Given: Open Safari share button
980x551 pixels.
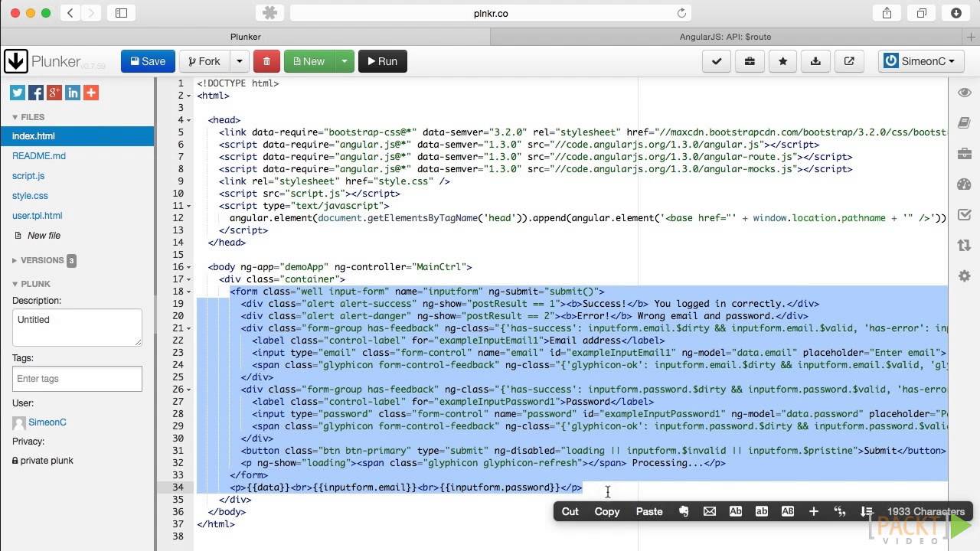Looking at the screenshot, I should tap(887, 13).
